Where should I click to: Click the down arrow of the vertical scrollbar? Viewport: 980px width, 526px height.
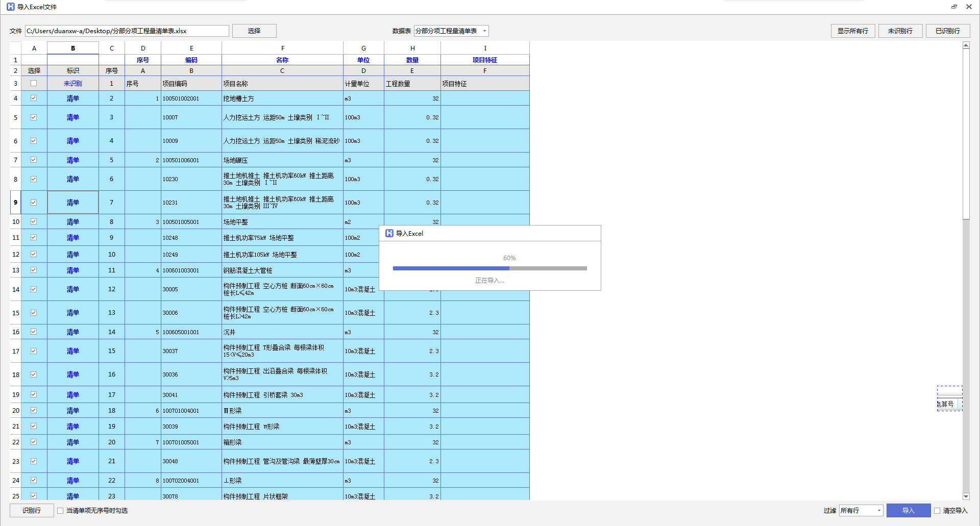(966, 496)
